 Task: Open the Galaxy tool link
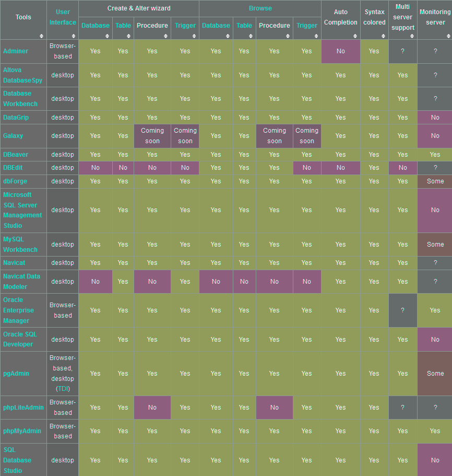pyautogui.click(x=13, y=136)
